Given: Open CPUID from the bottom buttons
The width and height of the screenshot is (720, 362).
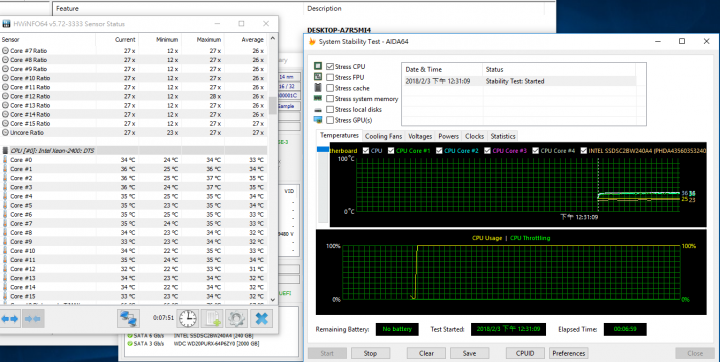Looking at the screenshot, I should pyautogui.click(x=525, y=353).
